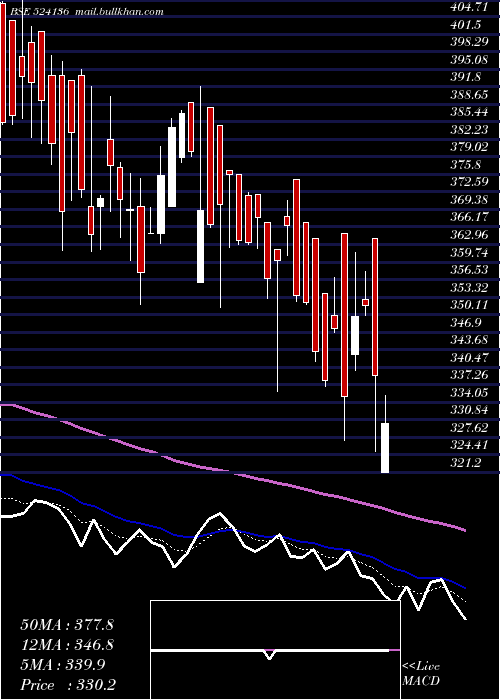Click the pink 50MA trend line
Image resolution: width=500 pixels, height=700 pixels.
233,471
